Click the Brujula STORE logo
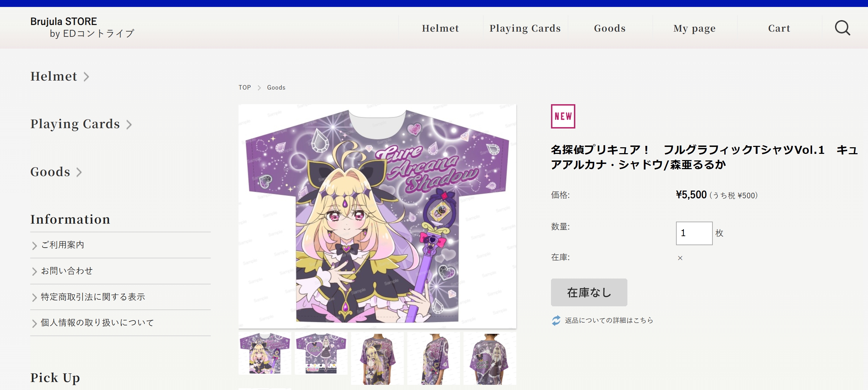 [82, 27]
